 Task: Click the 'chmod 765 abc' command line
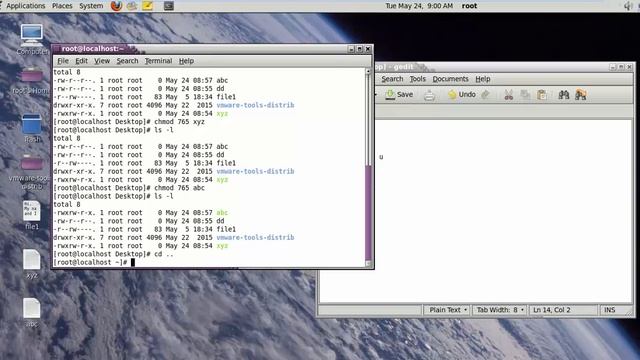[x=129, y=188]
